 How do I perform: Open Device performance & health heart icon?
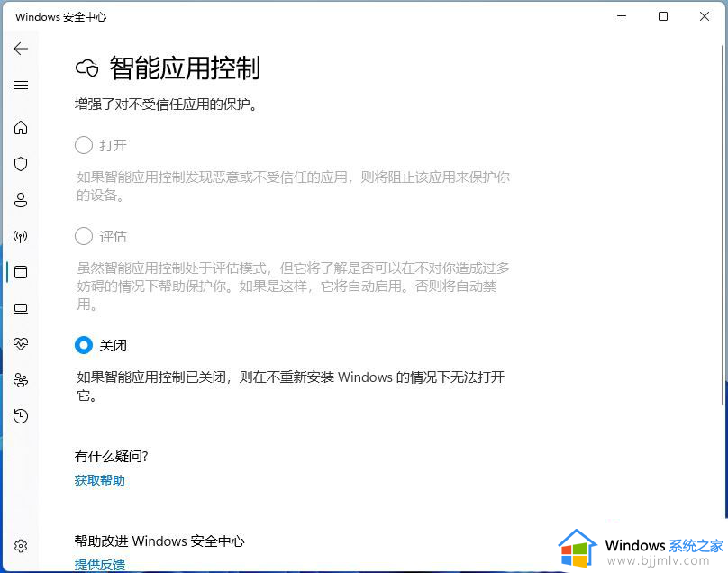point(21,344)
